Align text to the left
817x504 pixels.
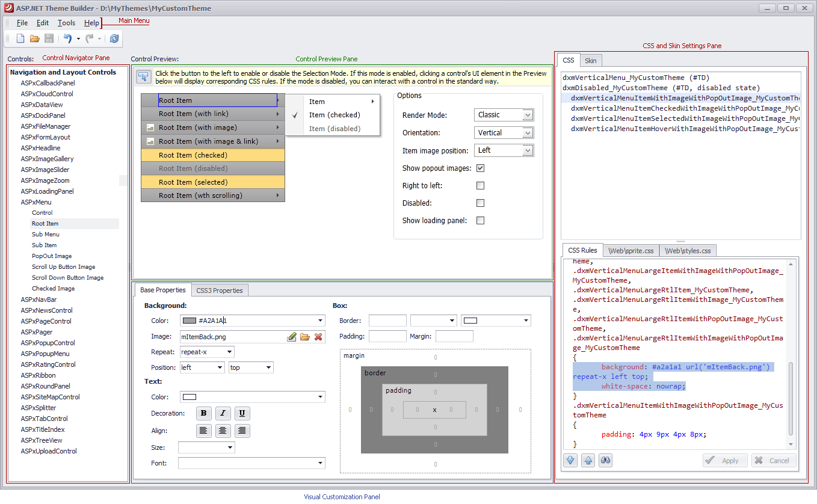[x=203, y=431]
